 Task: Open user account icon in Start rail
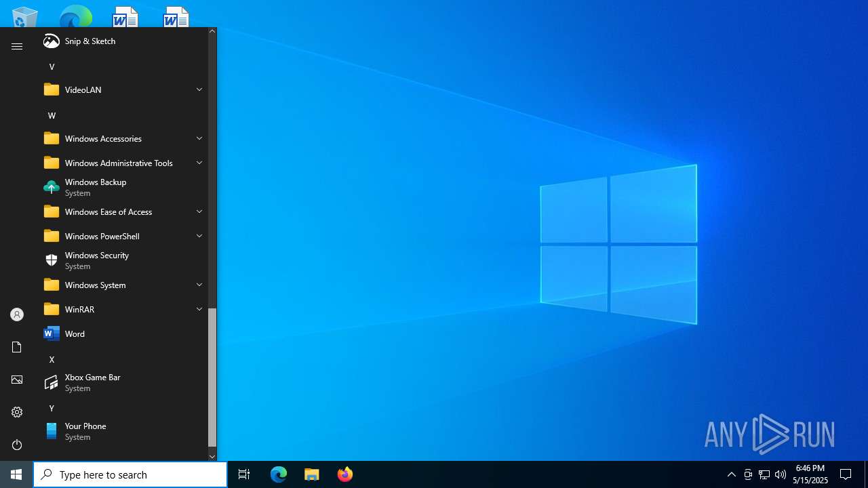pyautogui.click(x=17, y=314)
